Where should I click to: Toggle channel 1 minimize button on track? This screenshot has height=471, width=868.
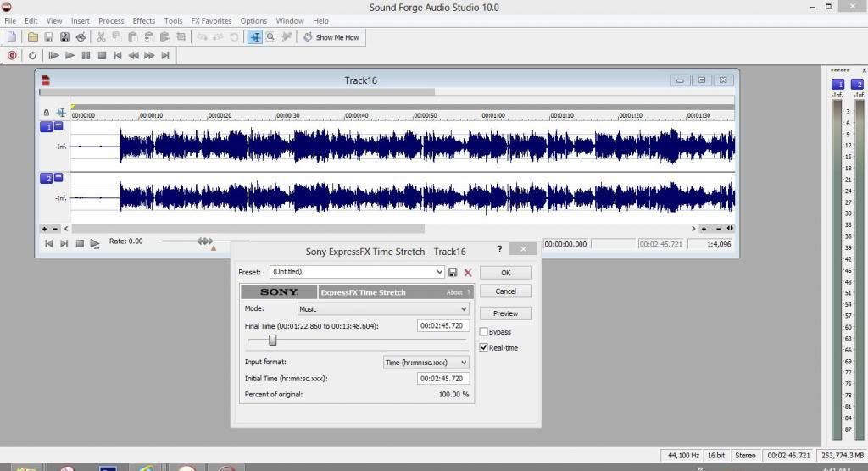point(58,126)
